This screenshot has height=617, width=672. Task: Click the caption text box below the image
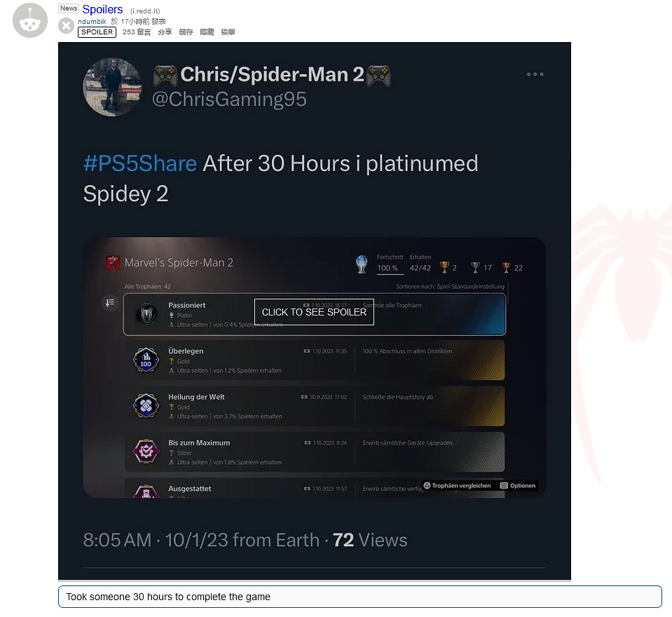click(x=360, y=597)
